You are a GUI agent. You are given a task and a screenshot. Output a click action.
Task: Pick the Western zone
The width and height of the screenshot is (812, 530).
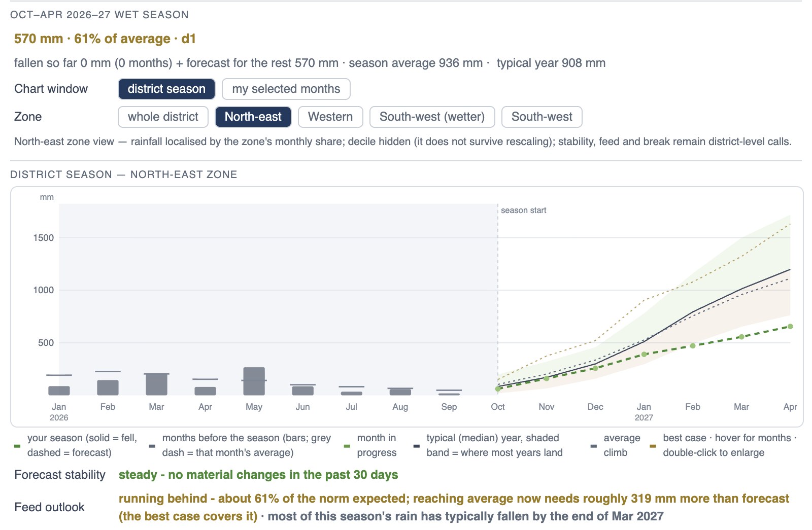[x=330, y=117]
